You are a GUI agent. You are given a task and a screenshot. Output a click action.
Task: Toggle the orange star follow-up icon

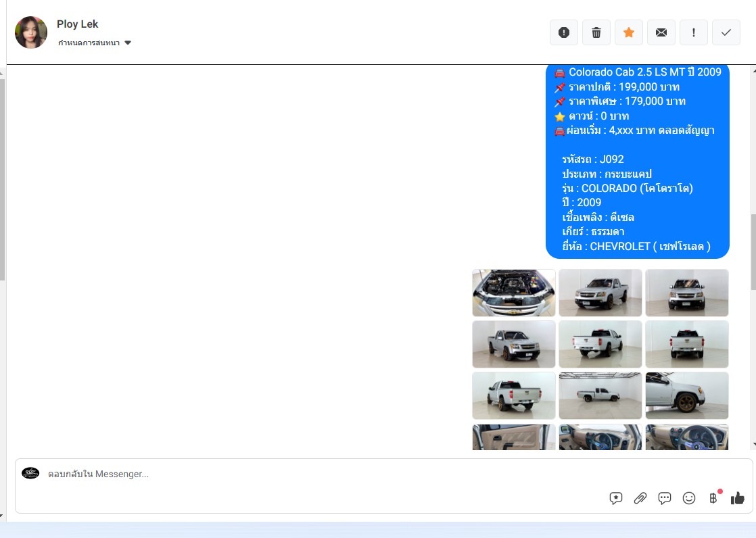pyautogui.click(x=629, y=32)
